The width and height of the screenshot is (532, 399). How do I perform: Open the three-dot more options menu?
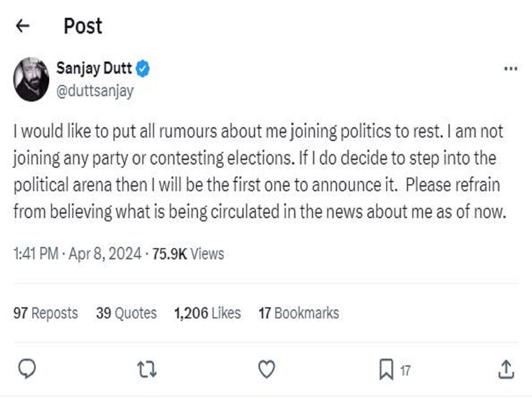click(x=510, y=70)
